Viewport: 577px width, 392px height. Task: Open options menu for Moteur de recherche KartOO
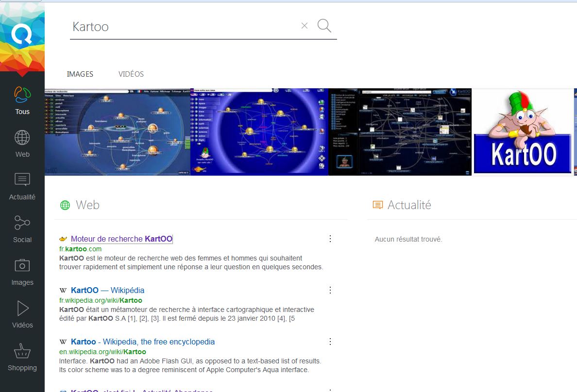[x=330, y=239]
